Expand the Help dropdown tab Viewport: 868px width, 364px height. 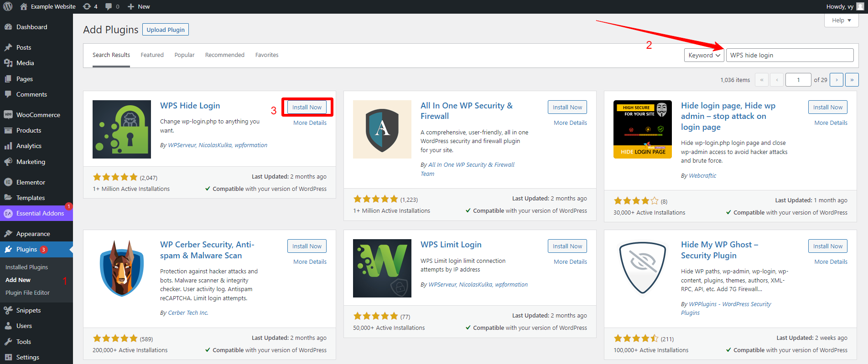coord(841,21)
